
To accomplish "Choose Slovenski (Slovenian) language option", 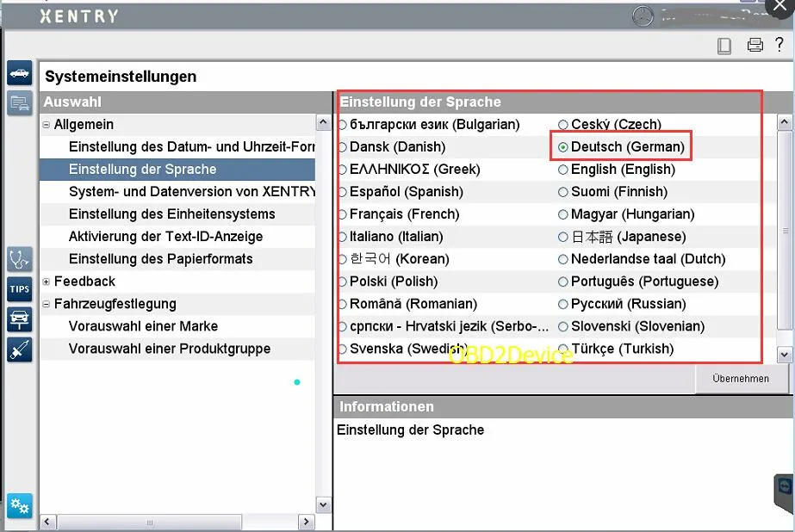I will pos(562,326).
